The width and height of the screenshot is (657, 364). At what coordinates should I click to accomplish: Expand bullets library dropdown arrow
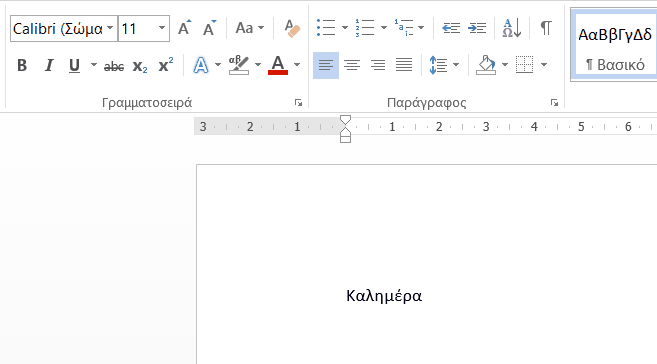(x=345, y=28)
